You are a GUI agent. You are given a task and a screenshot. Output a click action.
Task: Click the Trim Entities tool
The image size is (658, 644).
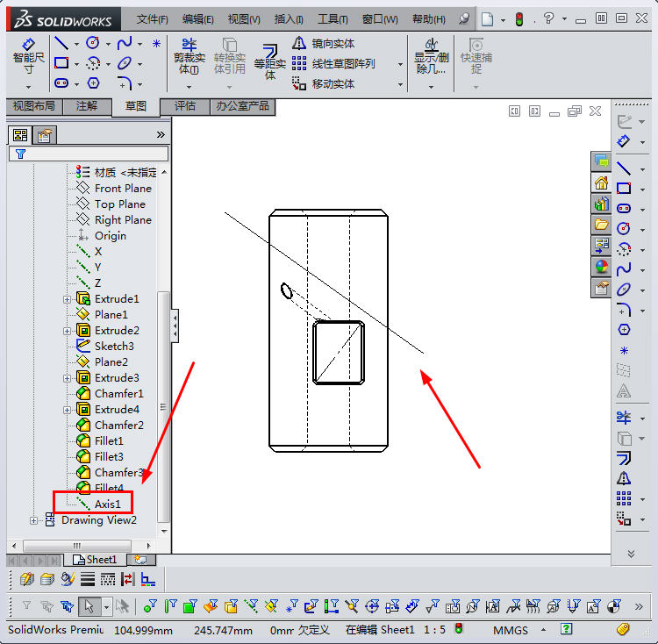coord(186,54)
